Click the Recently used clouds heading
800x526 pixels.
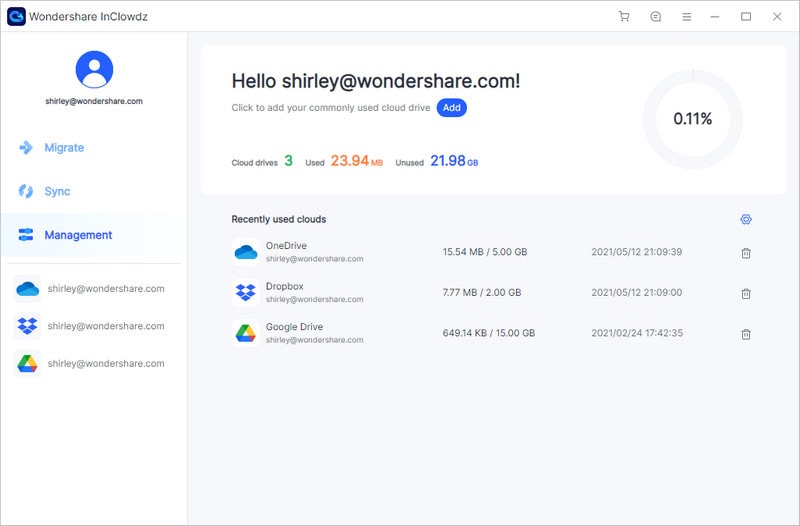[x=279, y=219]
